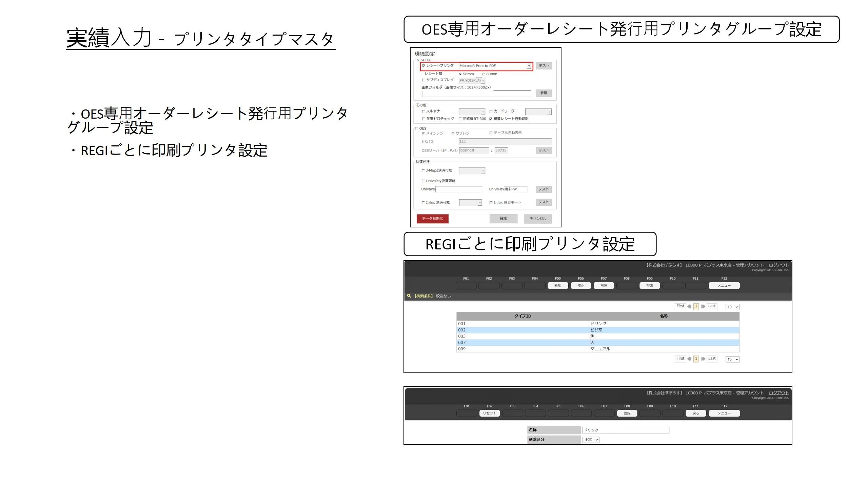Screen dimensions: 868x488
Task: Select the 80mm receipt width radio
Action: 484,74
